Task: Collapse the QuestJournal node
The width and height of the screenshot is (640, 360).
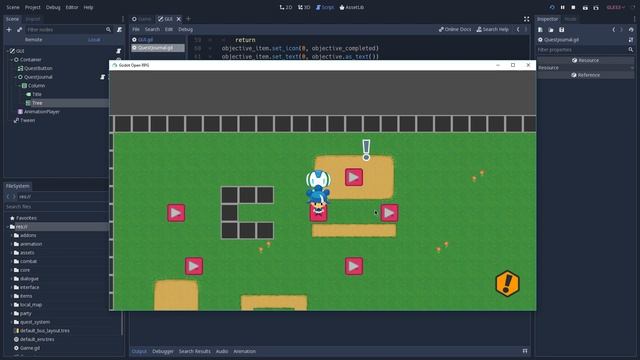Action: click(16, 77)
